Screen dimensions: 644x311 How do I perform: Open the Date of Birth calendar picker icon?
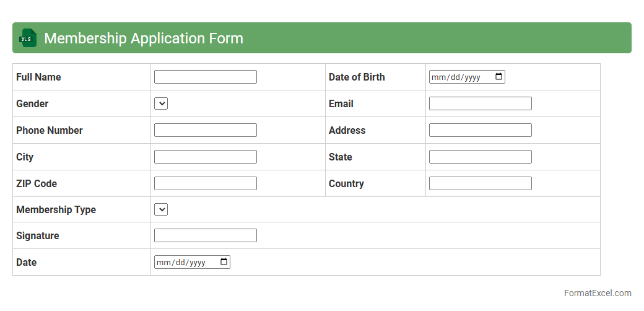click(x=499, y=77)
